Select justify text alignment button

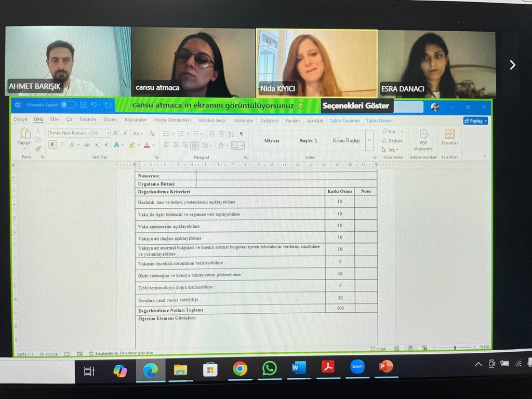[x=194, y=145]
